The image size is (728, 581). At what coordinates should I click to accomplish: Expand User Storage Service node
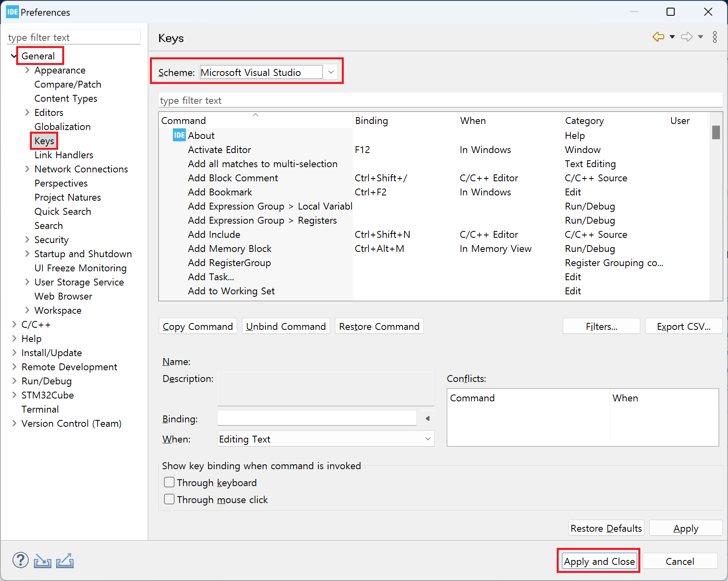[27, 282]
